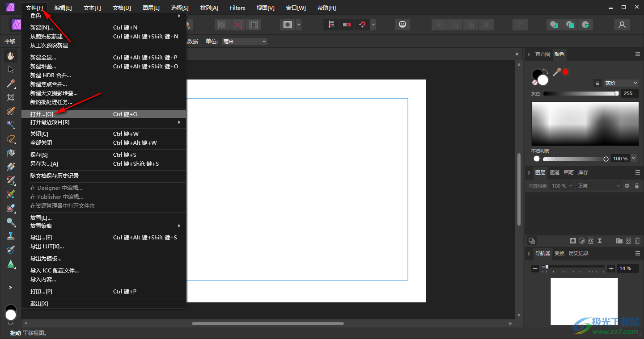Click the zoom-in plus button in Navigator
The image size is (644, 339).
pyautogui.click(x=611, y=268)
